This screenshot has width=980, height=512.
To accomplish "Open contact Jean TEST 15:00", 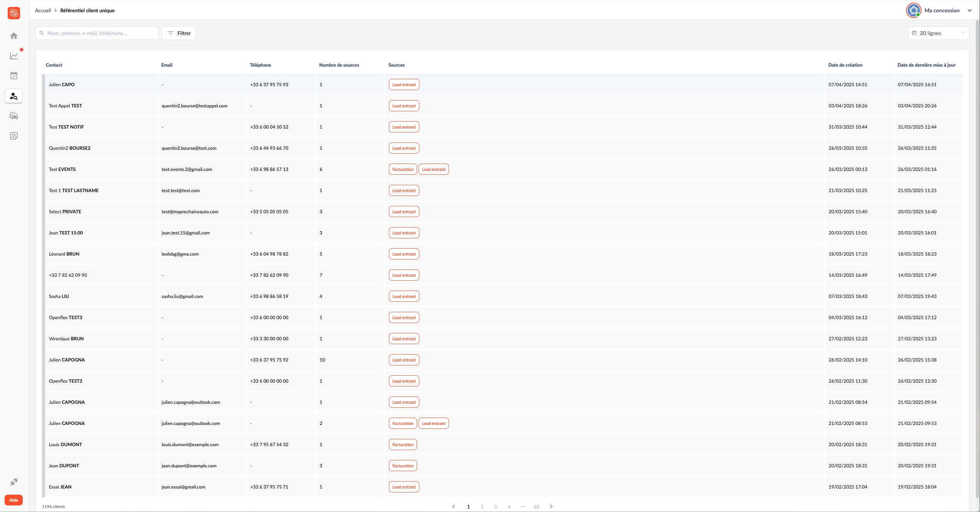I will [x=66, y=233].
